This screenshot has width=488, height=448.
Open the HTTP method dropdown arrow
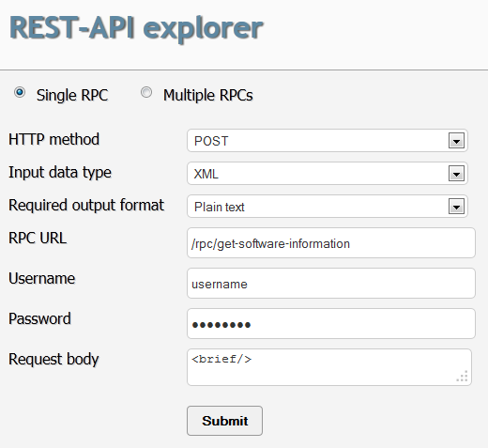tap(456, 141)
